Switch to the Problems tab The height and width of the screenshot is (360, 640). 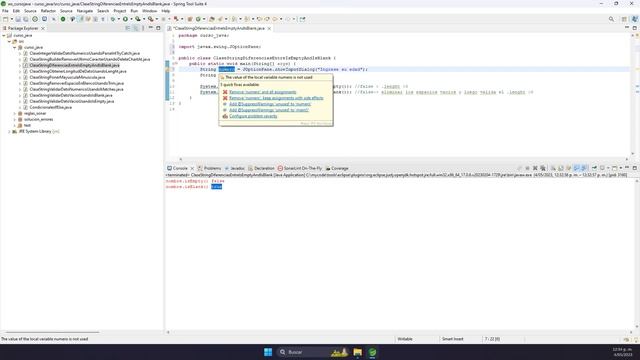pos(209,168)
